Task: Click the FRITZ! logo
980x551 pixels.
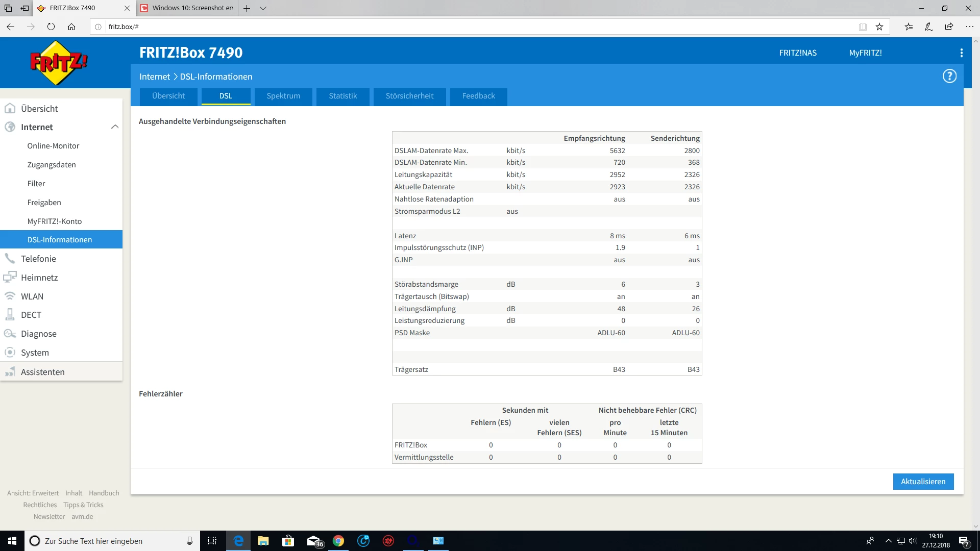Action: point(59,63)
